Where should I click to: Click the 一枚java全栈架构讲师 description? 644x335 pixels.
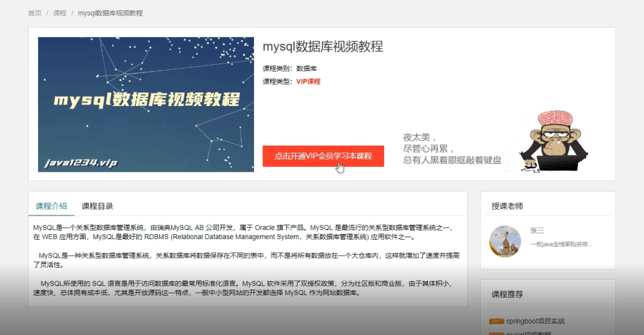pyautogui.click(x=561, y=244)
